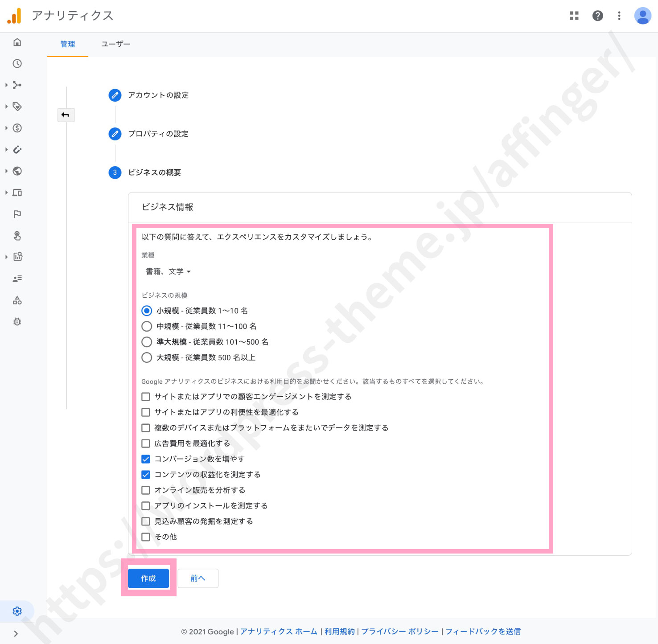Open the DebugView bug icon in sidebar
This screenshot has height=644, width=658.
click(x=17, y=322)
